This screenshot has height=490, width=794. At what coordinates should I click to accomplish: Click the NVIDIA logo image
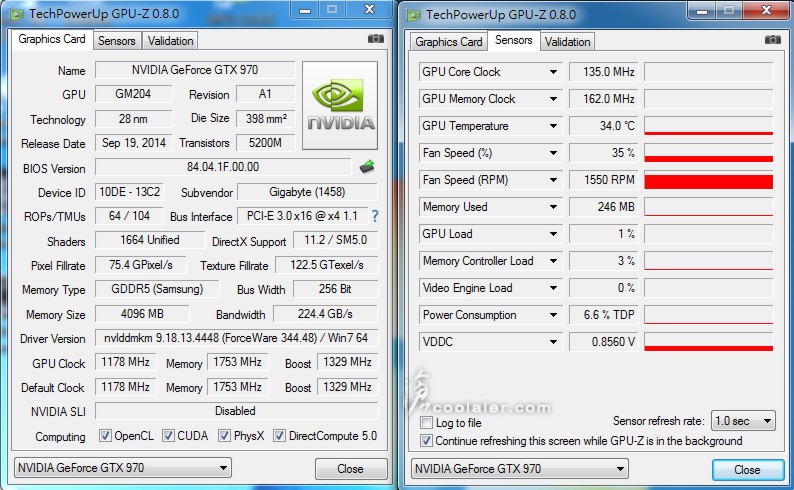click(340, 106)
